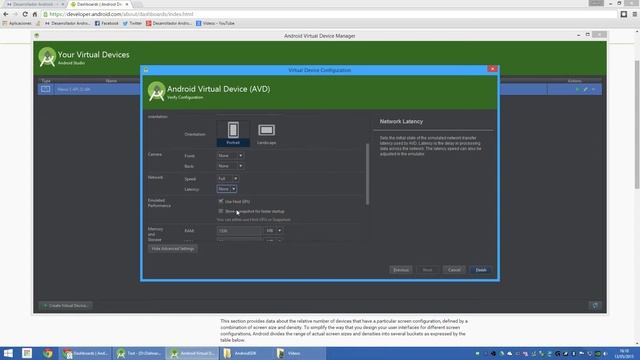Close the Dashboards Chrome tab
This screenshot has width=640, height=360.
pos(127,4)
